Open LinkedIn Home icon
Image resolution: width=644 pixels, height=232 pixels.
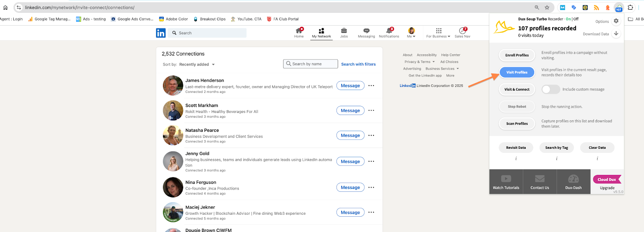point(299,31)
